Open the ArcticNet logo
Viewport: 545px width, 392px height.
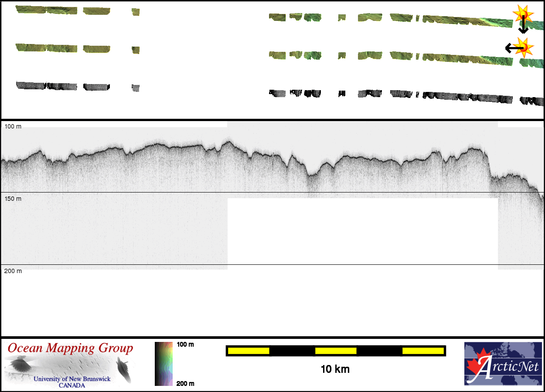[502, 364]
